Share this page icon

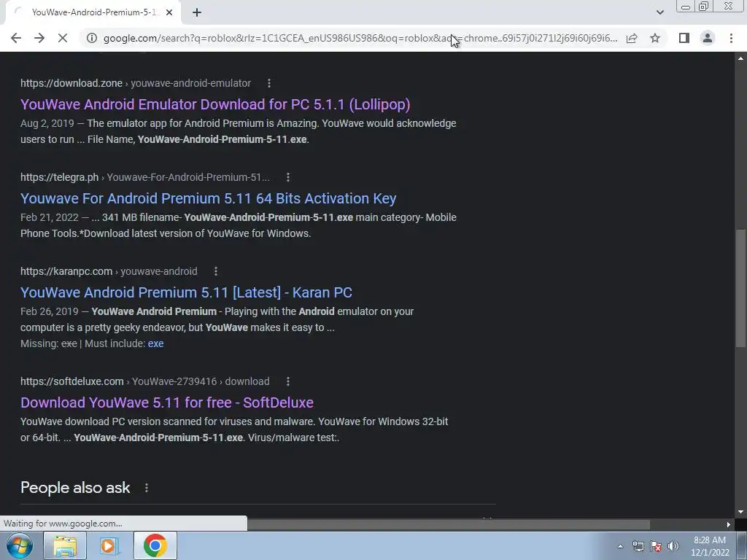[x=632, y=38]
